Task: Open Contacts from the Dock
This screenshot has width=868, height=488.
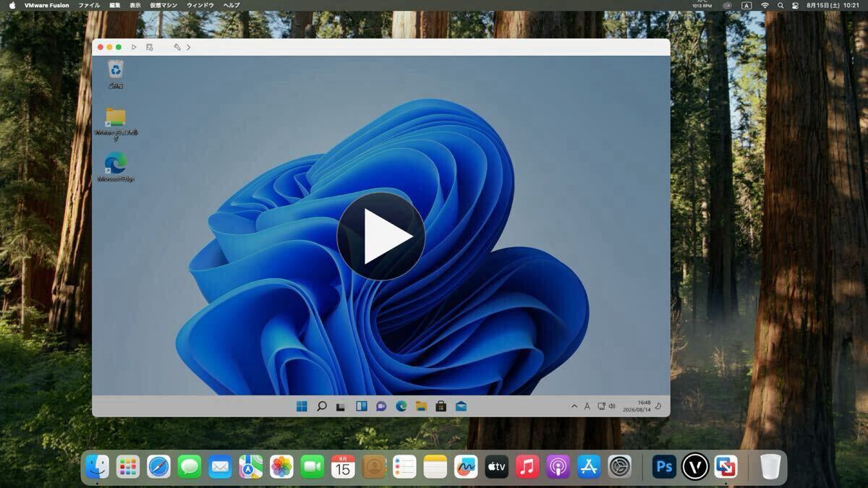Action: (374, 466)
